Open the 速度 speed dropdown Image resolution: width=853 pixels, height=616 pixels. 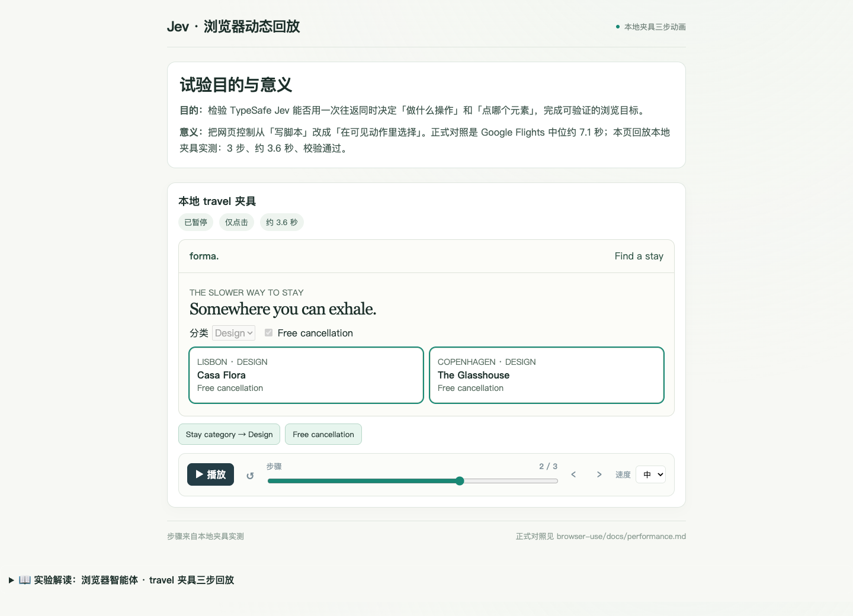click(x=650, y=474)
